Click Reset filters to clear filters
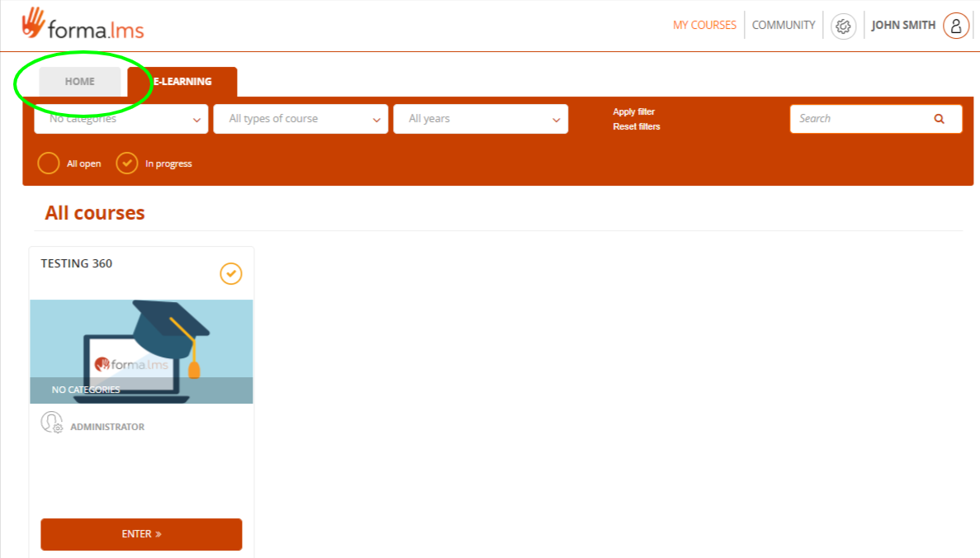 636,126
